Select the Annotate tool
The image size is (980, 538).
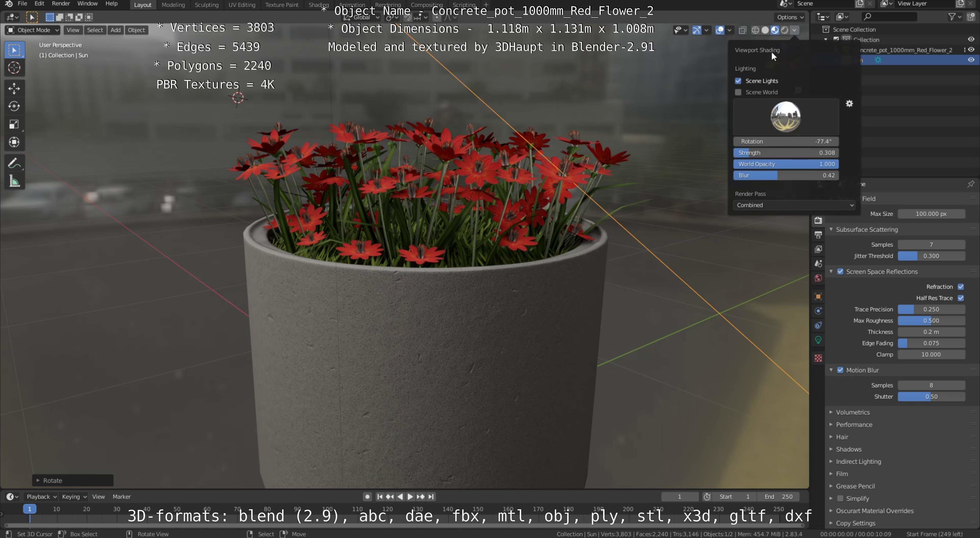point(14,164)
